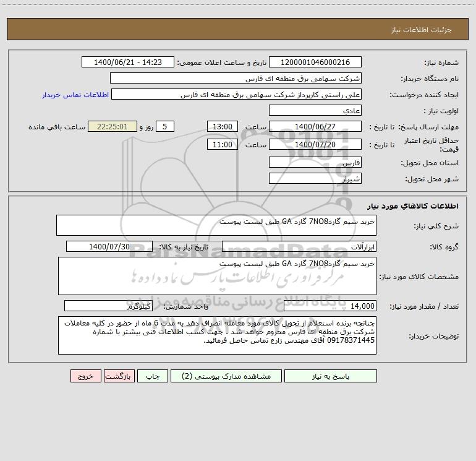Viewport: 476px width, 461px height.
Task: Click the buyer name field شرکت سهامی برق منطقه ای فارس
Action: tap(236, 78)
